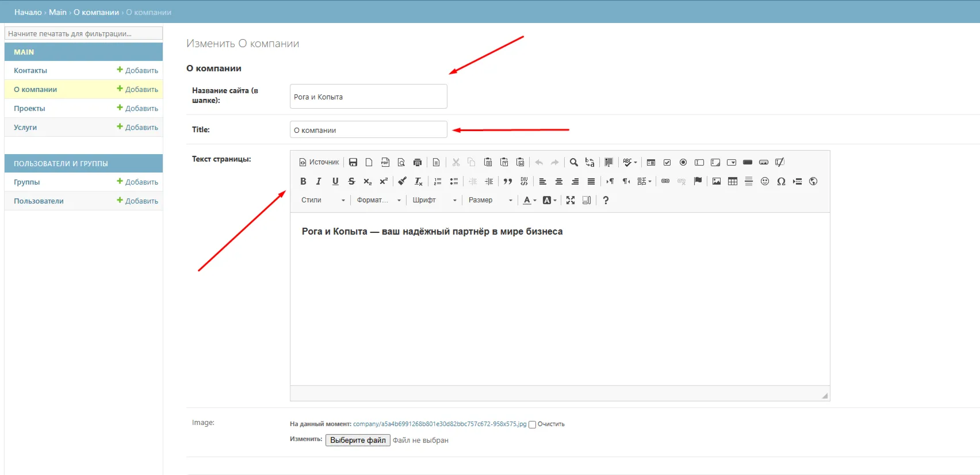Open the Шрифт dropdown
Viewport: 980px width, 475px height.
click(435, 200)
